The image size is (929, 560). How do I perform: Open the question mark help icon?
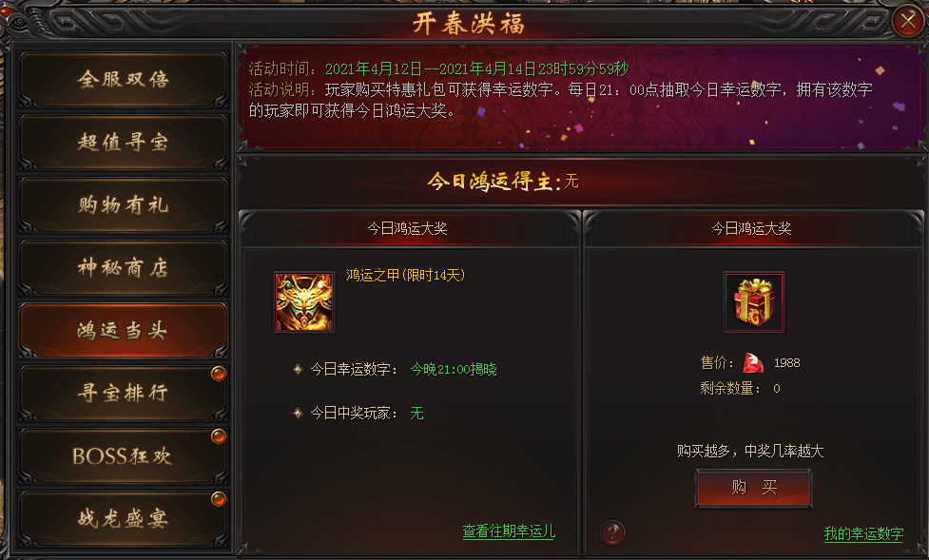click(612, 532)
